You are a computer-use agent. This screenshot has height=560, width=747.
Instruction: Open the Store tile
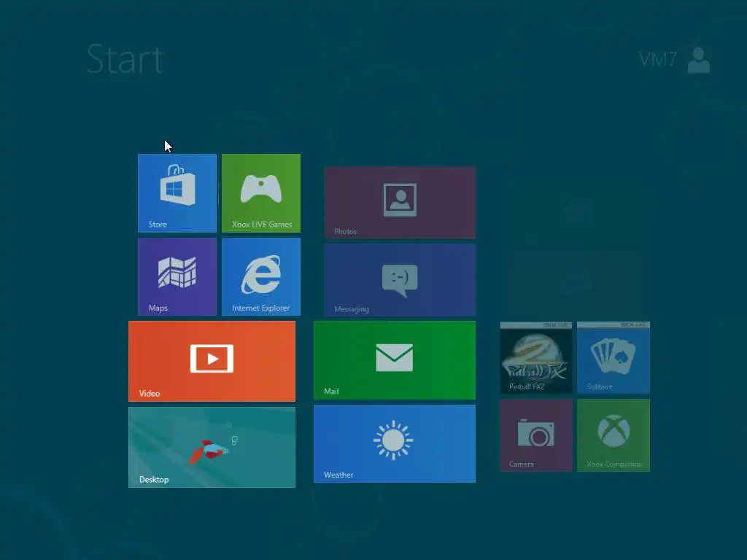click(177, 192)
